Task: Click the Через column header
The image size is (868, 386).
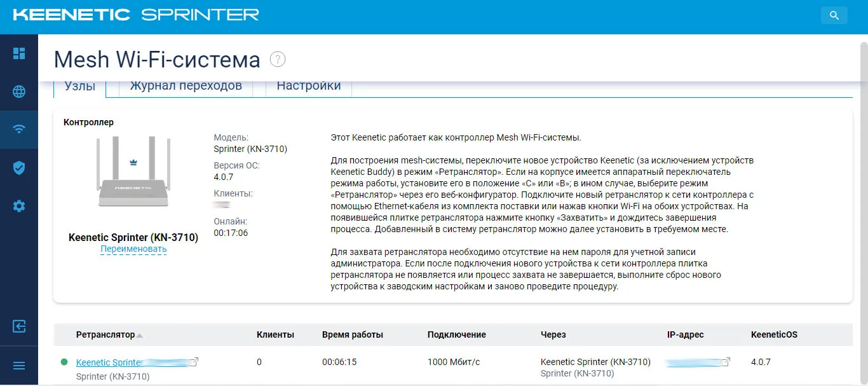Action: pos(553,334)
